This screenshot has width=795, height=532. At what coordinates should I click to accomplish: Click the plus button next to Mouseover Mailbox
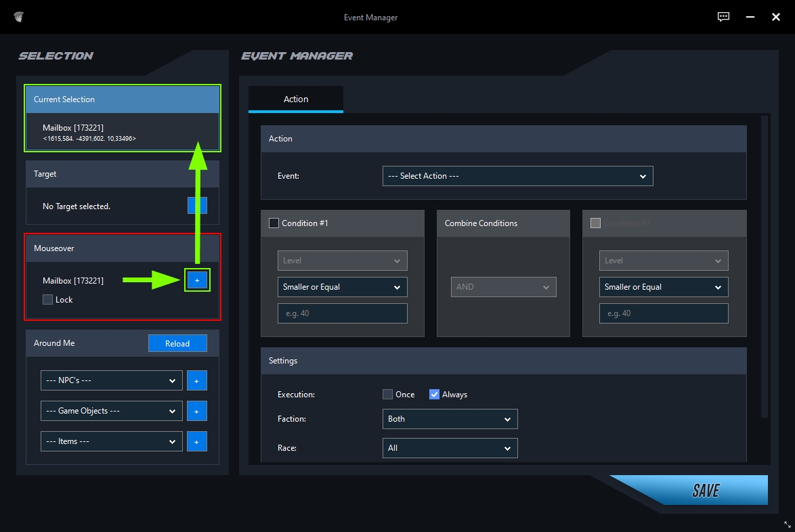pyautogui.click(x=197, y=280)
